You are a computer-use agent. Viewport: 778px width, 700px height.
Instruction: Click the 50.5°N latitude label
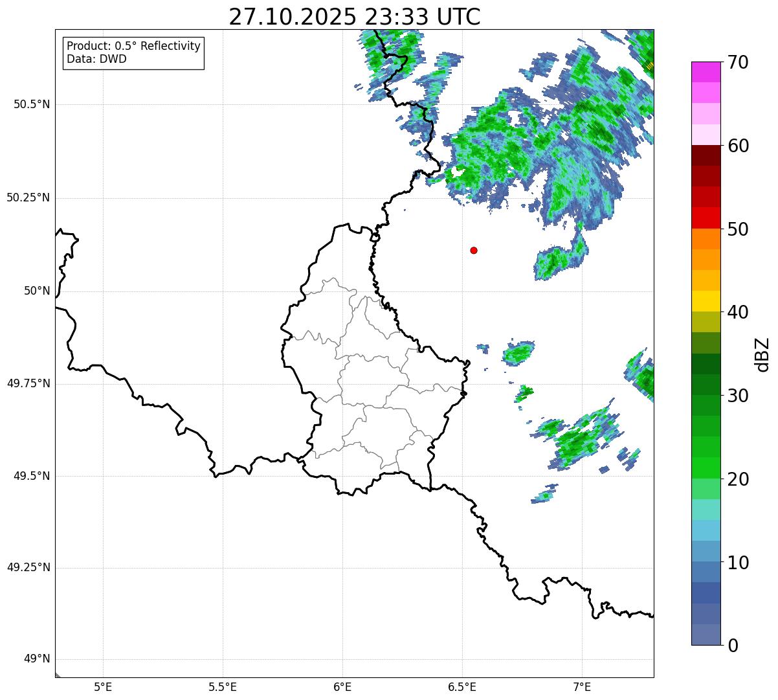pyautogui.click(x=32, y=105)
